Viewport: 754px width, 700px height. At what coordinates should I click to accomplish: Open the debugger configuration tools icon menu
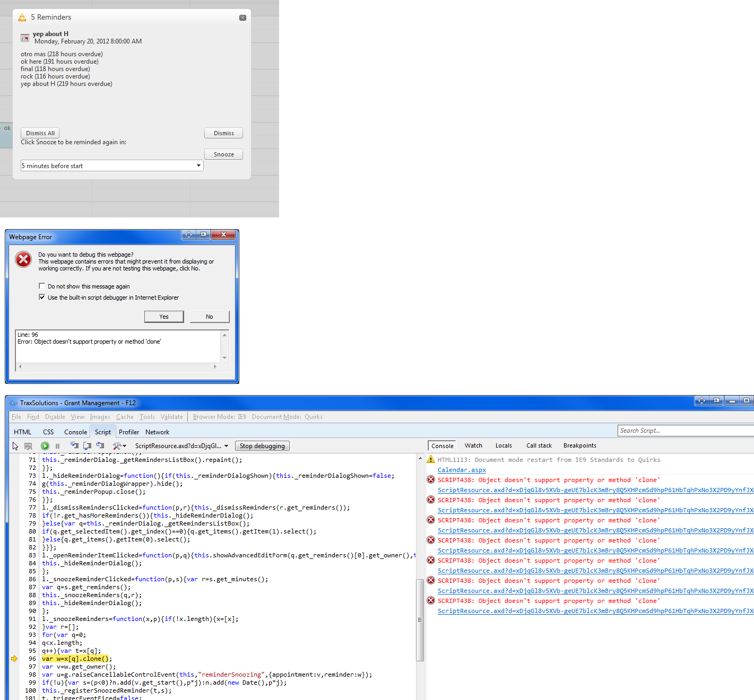pyautogui.click(x=119, y=446)
